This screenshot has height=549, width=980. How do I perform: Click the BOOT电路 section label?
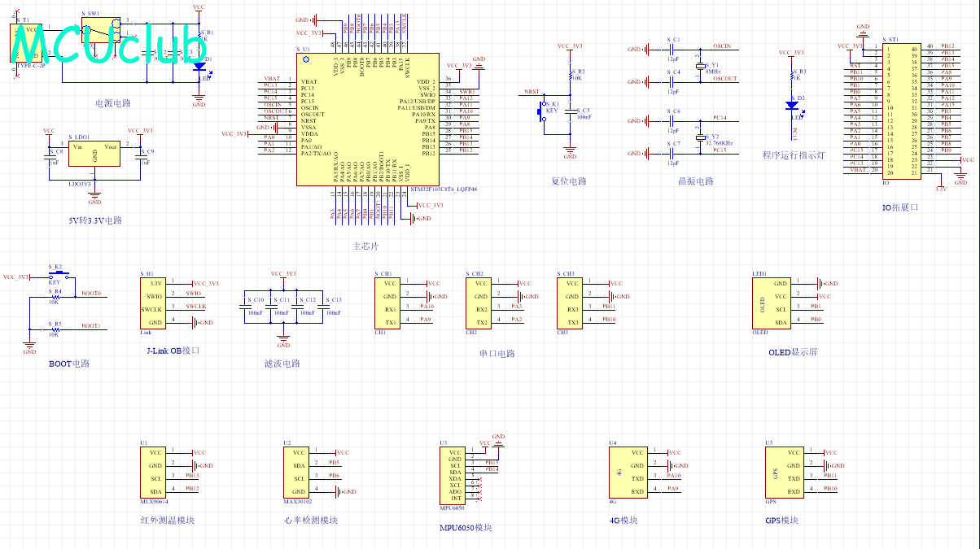point(69,364)
